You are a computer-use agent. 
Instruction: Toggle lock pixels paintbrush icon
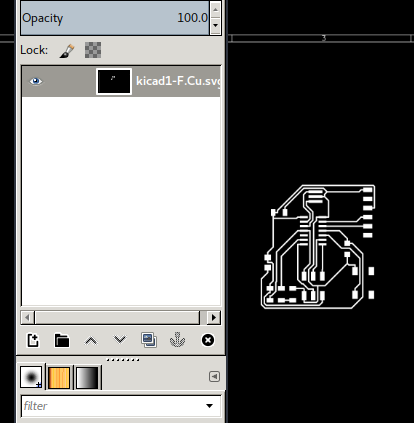click(67, 51)
